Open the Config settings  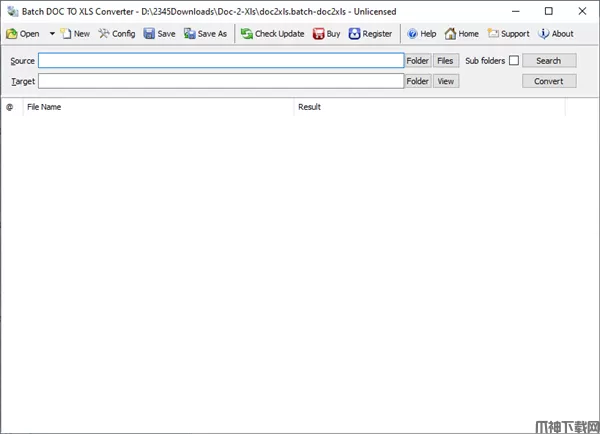117,34
